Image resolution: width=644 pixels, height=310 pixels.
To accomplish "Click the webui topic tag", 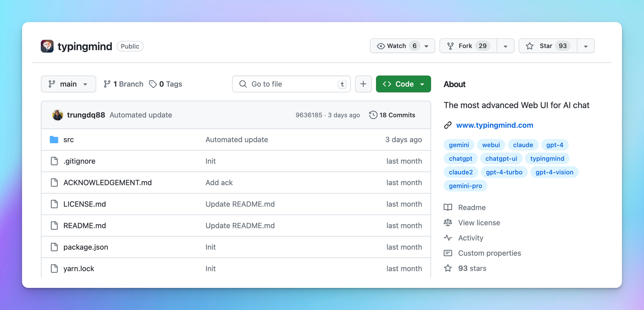I will click(x=491, y=145).
